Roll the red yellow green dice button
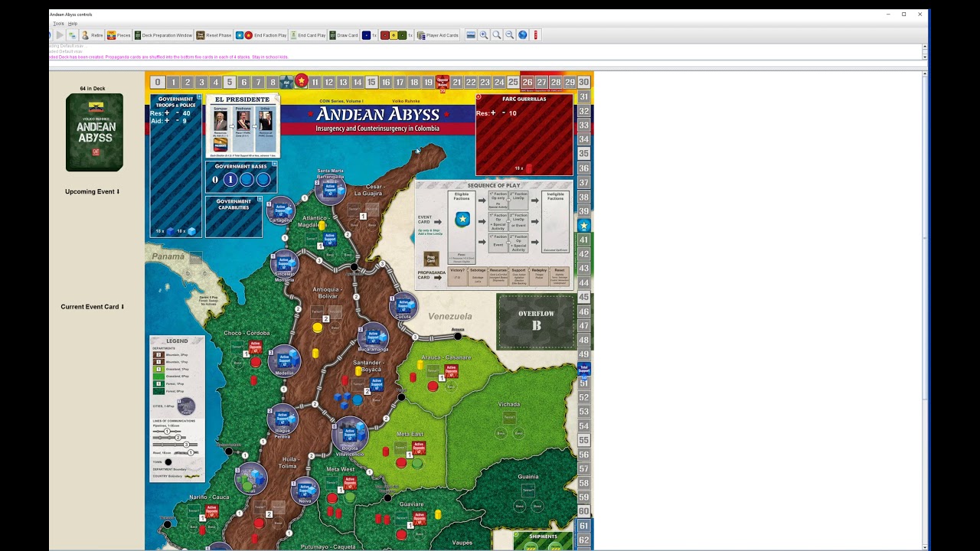The width and height of the screenshot is (980, 551). (x=397, y=35)
